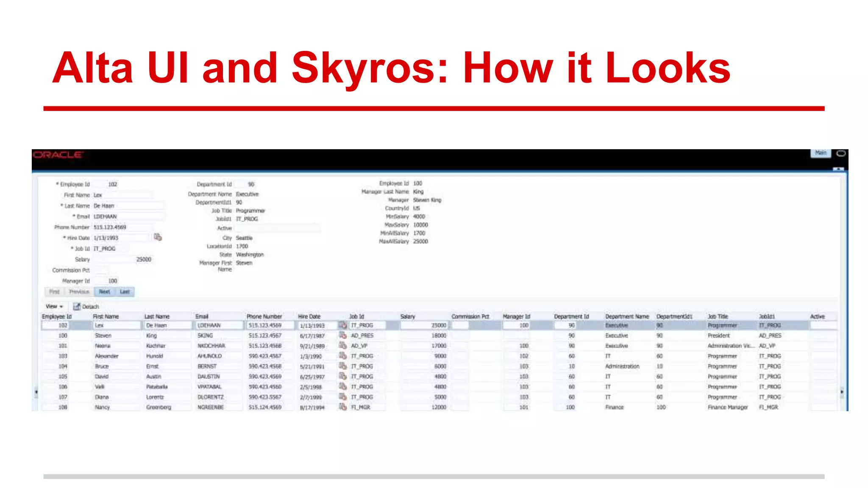Click the Phone Number input field in form

122,227
